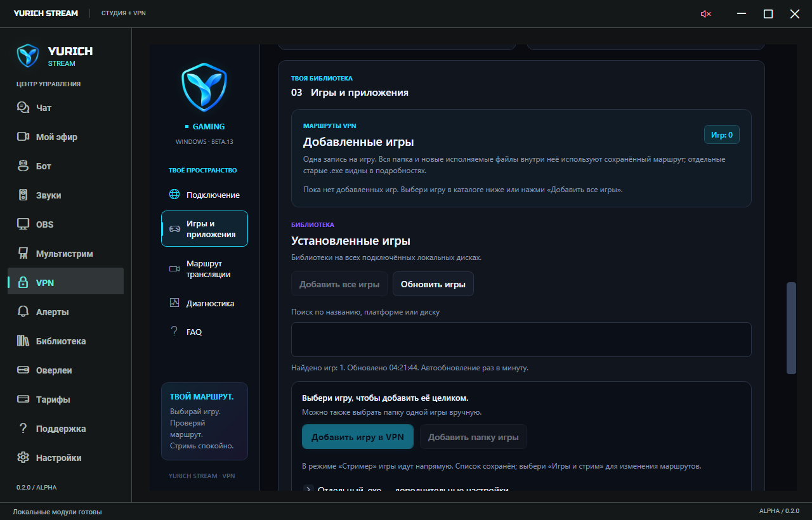The image size is (812, 520).
Task: Click the Подключение globe icon
Action: [174, 195]
